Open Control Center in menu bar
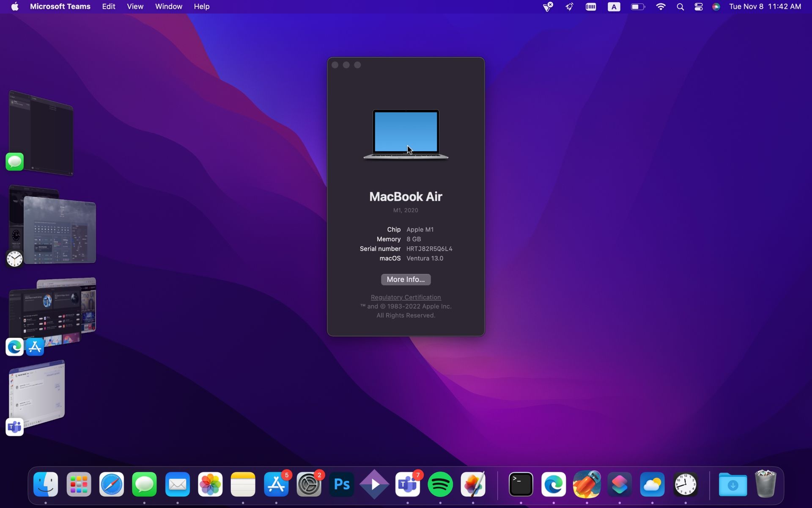812x508 pixels. tap(698, 7)
